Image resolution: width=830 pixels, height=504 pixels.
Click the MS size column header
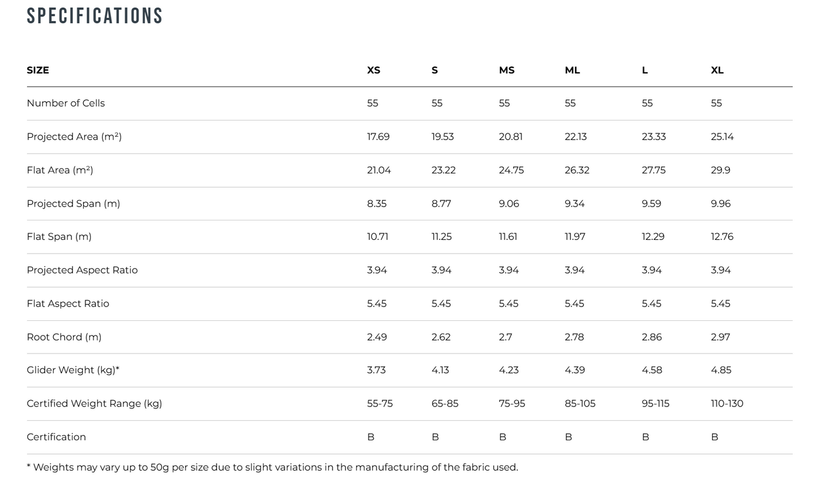coord(507,70)
